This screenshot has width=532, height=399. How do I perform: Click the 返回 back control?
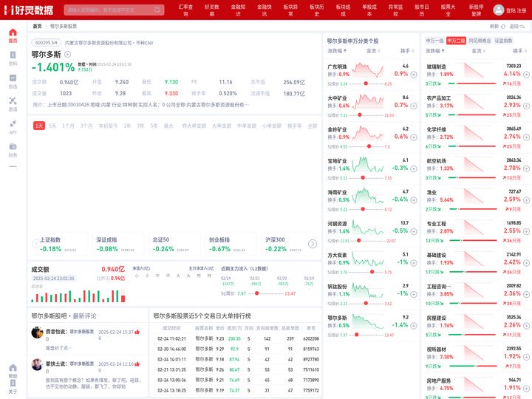point(517,27)
